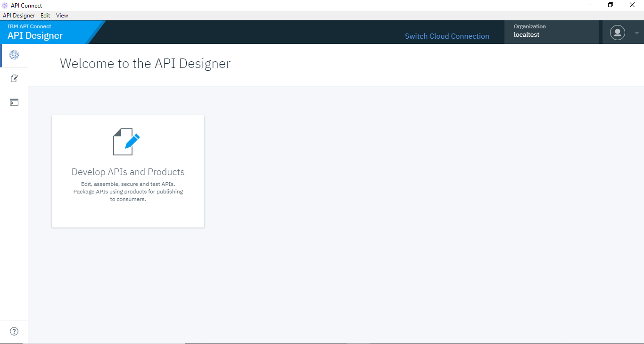Open the Edit menu
The width and height of the screenshot is (644, 344).
click(45, 16)
